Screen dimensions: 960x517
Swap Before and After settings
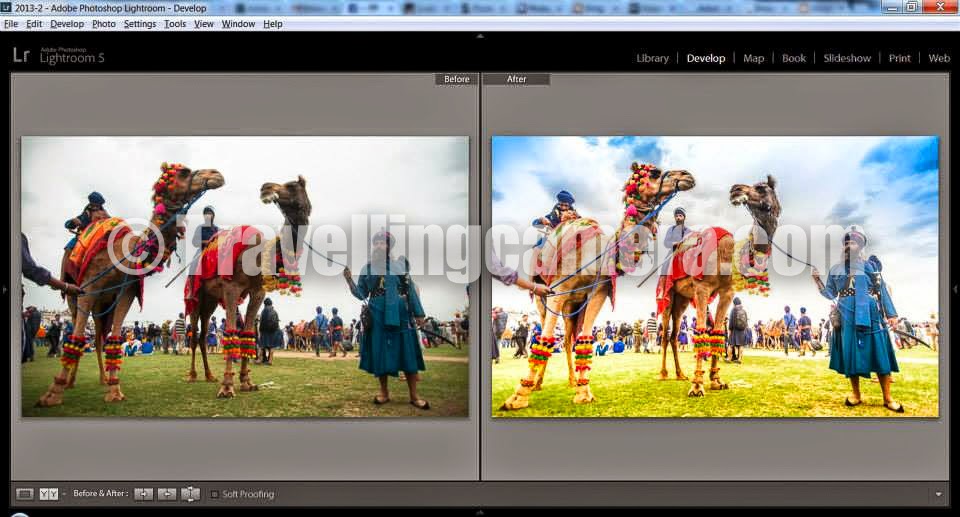[190, 494]
